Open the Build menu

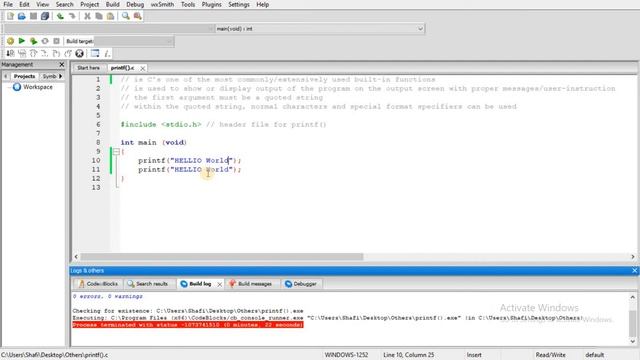[x=112, y=4]
